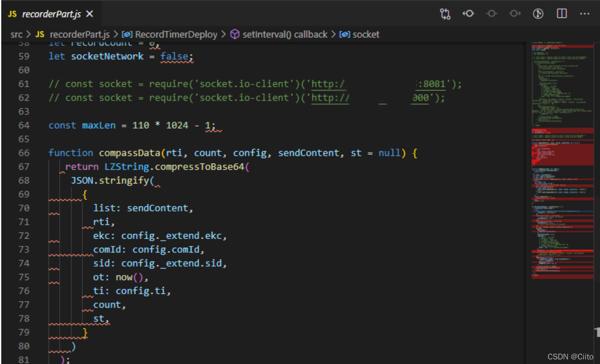The image size is (600, 364).
Task: Click the variable icon before RecordTimerDeploy
Action: click(127, 34)
